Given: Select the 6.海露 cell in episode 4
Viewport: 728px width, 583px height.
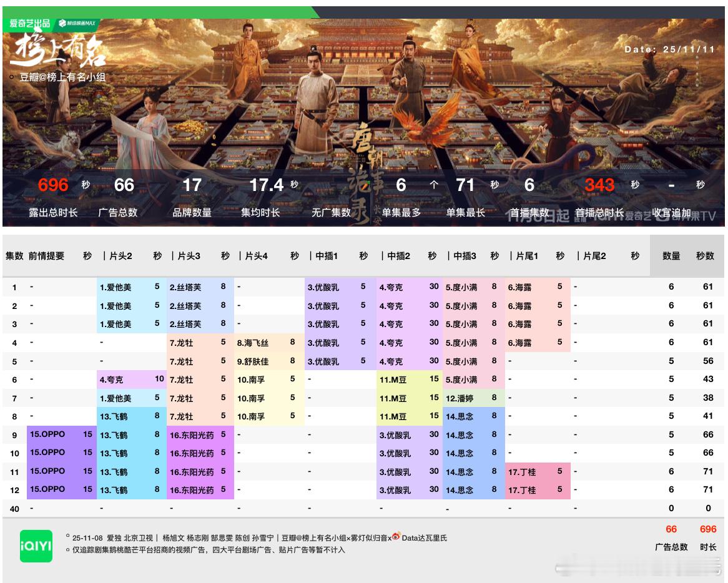Looking at the screenshot, I should click(x=538, y=343).
